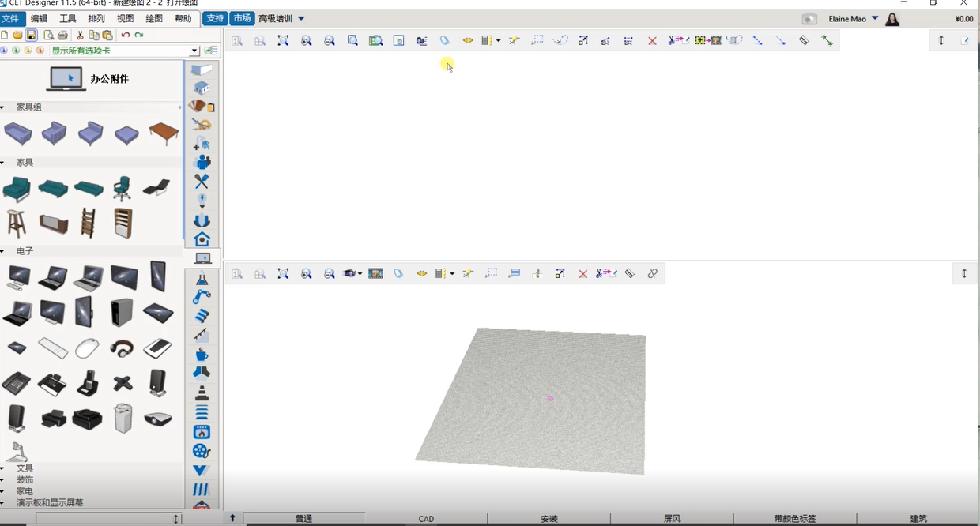Click the print icon in the top toolbar
The image size is (980, 526).
pyautogui.click(x=63, y=35)
